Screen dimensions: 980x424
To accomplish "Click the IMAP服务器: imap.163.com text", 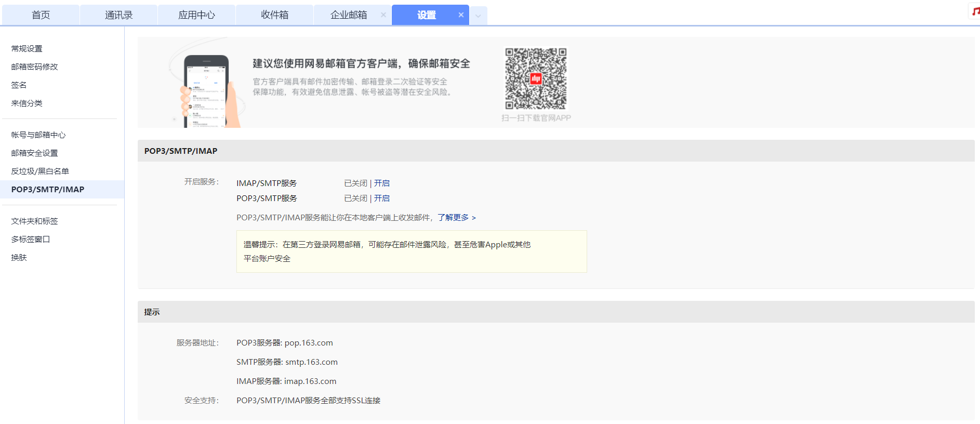I will pyautogui.click(x=286, y=381).
